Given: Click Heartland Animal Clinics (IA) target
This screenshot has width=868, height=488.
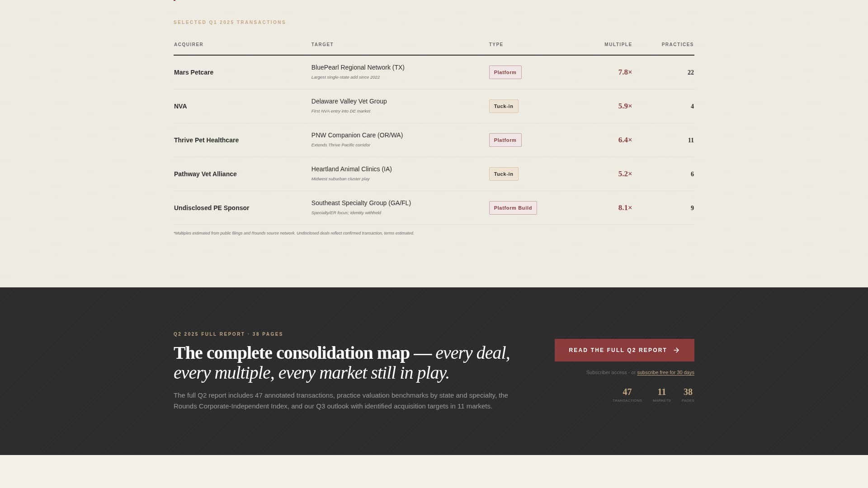Looking at the screenshot, I should (x=351, y=169).
